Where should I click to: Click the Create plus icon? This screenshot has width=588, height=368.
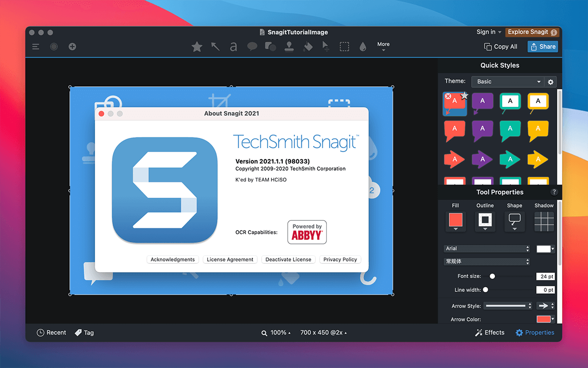pyautogui.click(x=72, y=47)
